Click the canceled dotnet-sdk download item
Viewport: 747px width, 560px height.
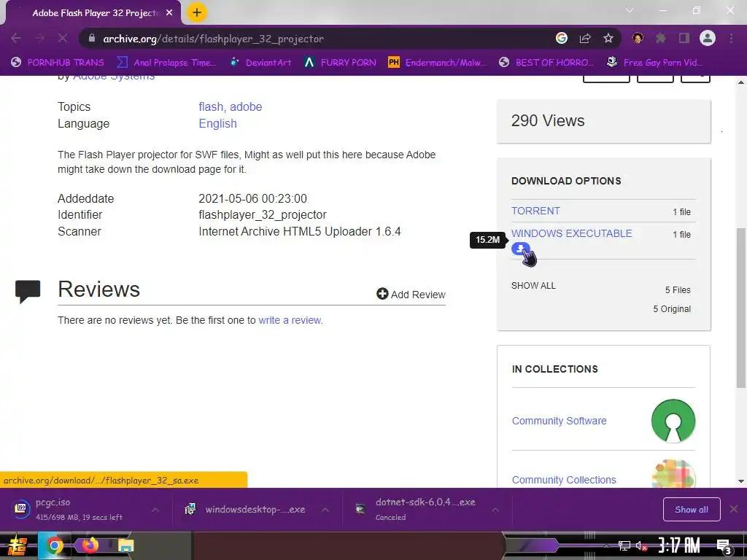tap(417, 510)
